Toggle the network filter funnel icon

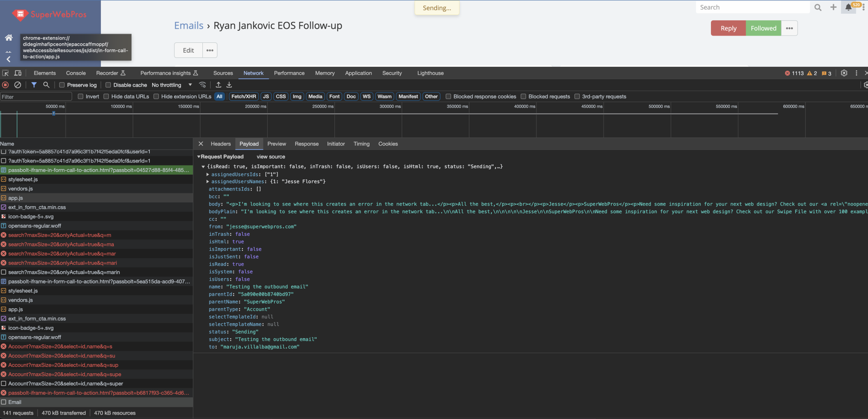point(34,85)
